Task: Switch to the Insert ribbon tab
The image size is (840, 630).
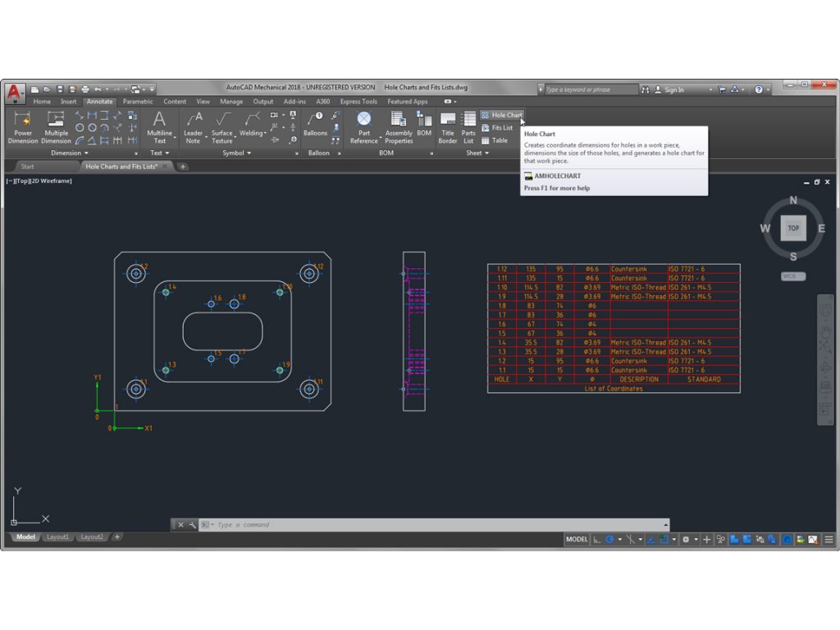Action: coord(69,102)
